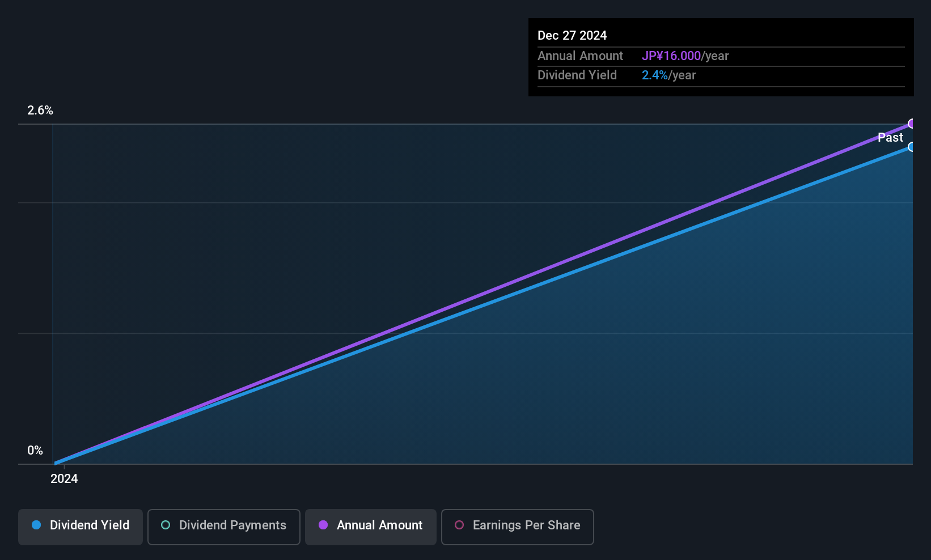Click the 2.4%/year dividend yield value
931x560 pixels.
(668, 75)
